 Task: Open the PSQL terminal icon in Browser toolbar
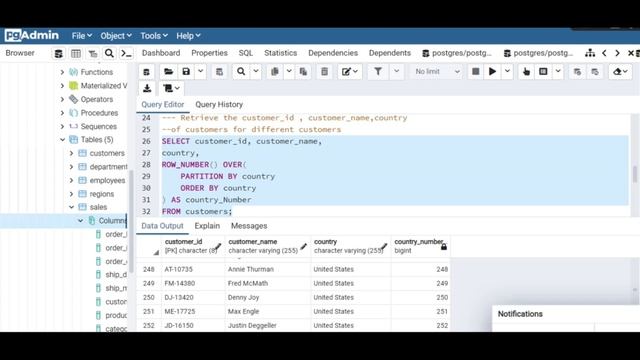pyautogui.click(x=126, y=53)
